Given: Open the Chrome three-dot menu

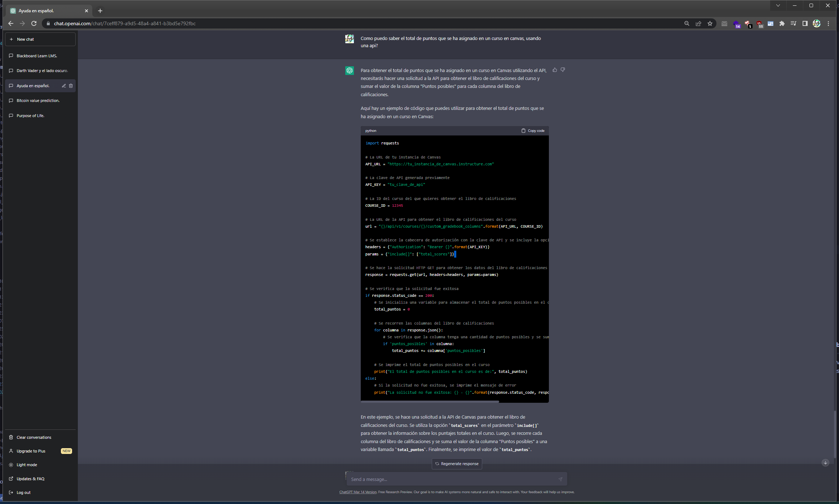Looking at the screenshot, I should (x=829, y=23).
